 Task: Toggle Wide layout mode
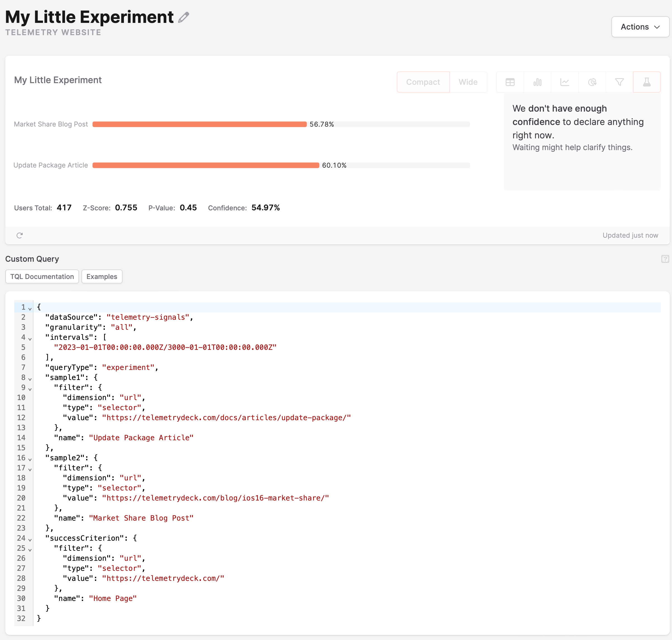click(x=468, y=82)
